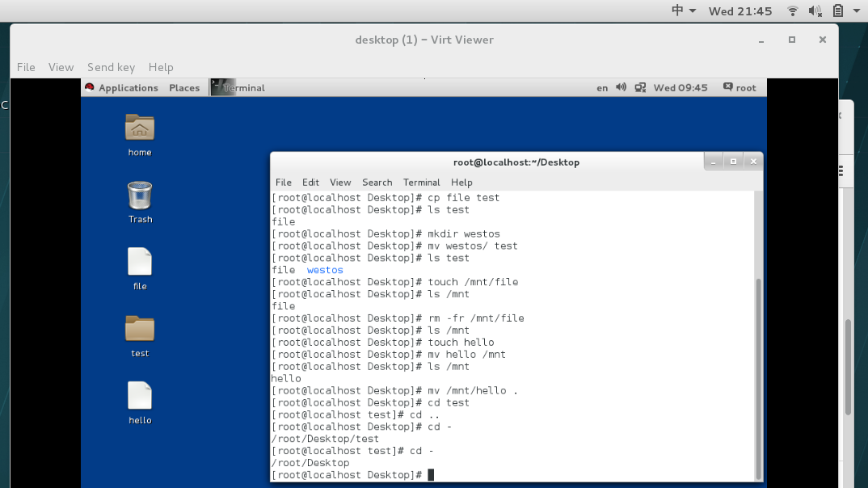Click the 'cd test' command line
Screen dimensions: 868x488
(370, 402)
